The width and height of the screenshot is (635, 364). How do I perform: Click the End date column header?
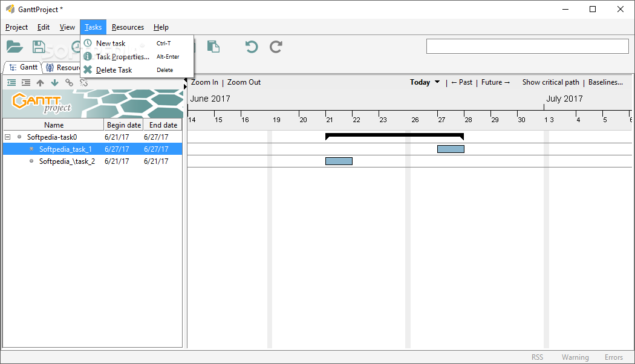[163, 125]
